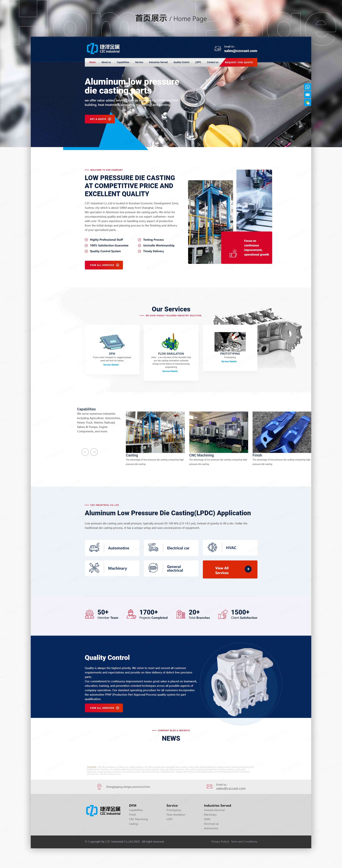Click the VIEW ALL SERVICES button

[x=104, y=267]
